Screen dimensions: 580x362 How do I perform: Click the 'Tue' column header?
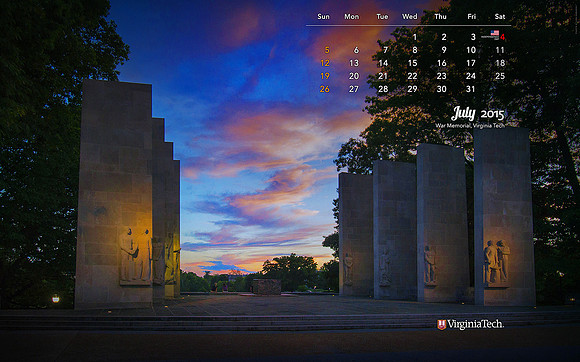coord(382,17)
